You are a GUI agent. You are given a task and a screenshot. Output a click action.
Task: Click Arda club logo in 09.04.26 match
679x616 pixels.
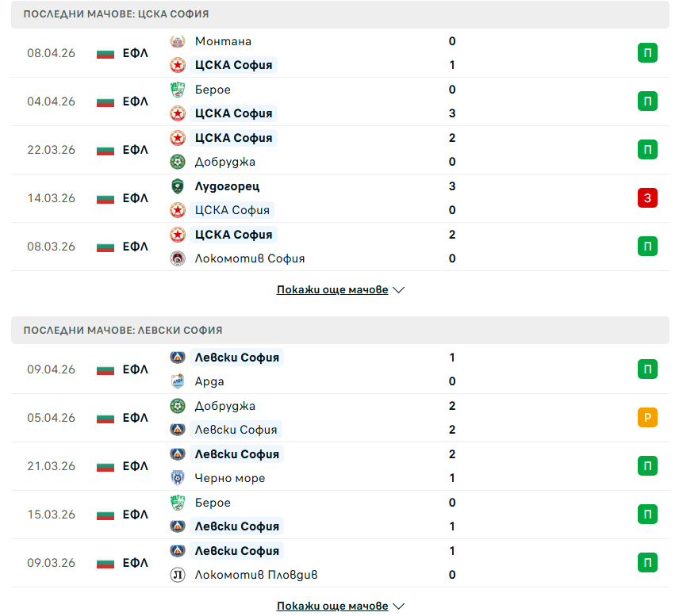click(x=178, y=381)
